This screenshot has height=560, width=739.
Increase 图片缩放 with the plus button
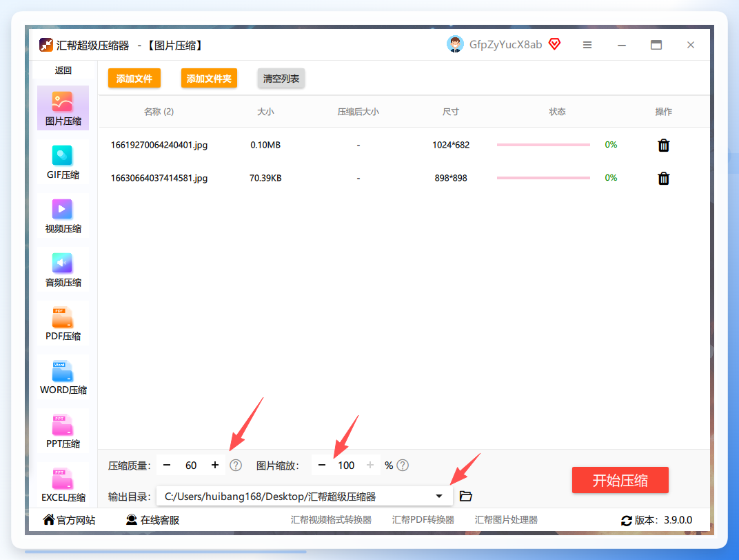point(370,466)
